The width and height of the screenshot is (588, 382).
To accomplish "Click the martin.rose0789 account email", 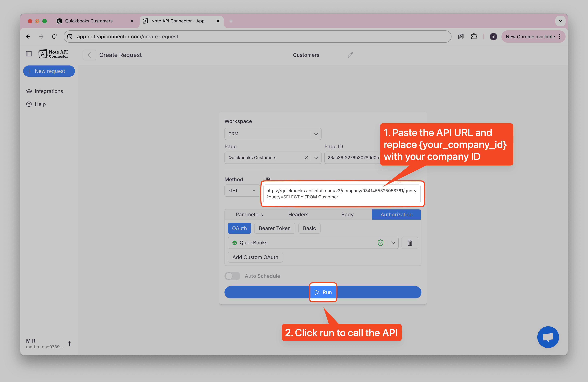I will 45,347.
